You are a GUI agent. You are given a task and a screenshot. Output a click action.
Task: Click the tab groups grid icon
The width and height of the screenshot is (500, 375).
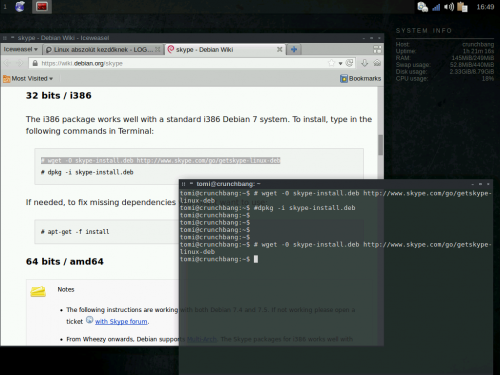click(377, 49)
